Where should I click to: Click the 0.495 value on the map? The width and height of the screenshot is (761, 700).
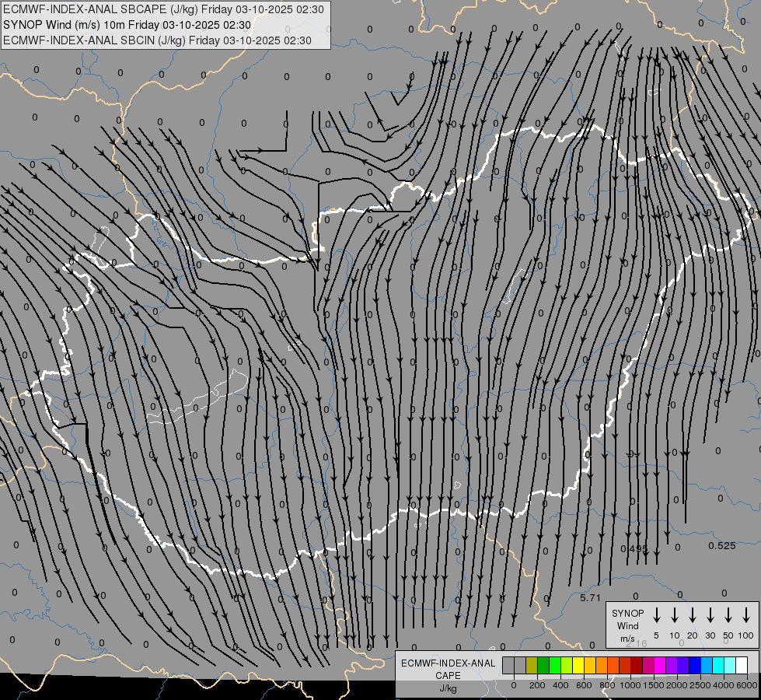(634, 549)
